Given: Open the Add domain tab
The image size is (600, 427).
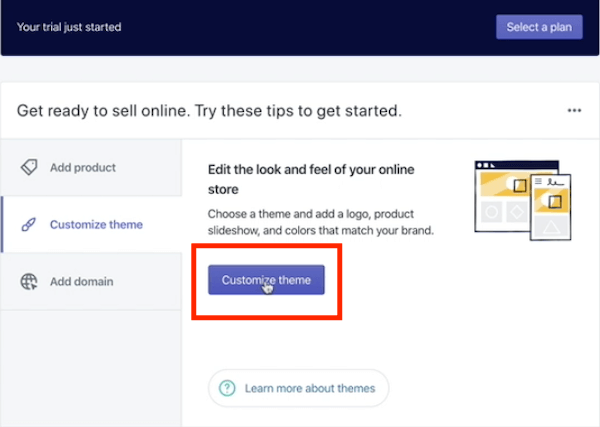Looking at the screenshot, I should [81, 282].
